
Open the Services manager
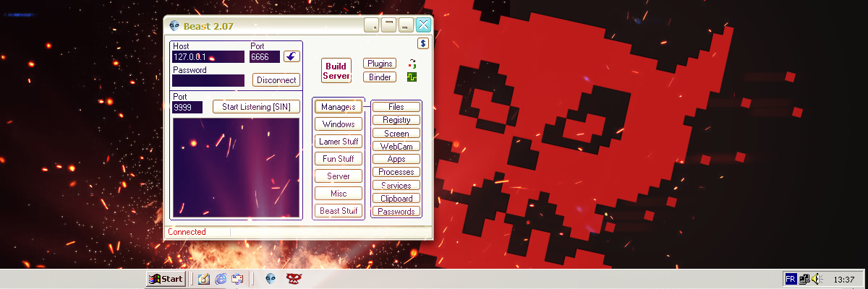396,186
